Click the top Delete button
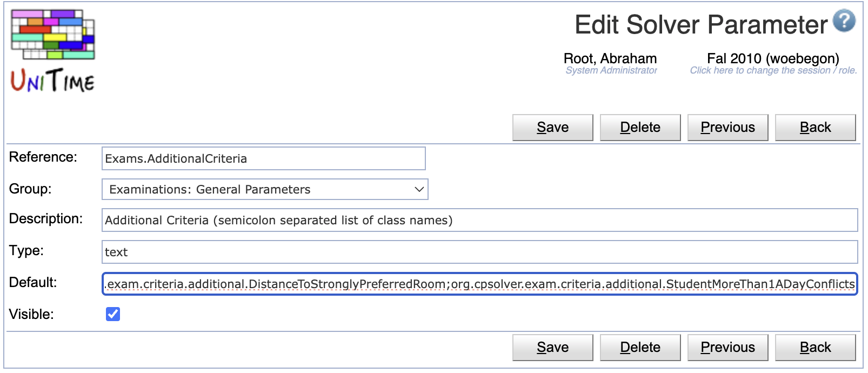The width and height of the screenshot is (868, 373). pos(640,128)
